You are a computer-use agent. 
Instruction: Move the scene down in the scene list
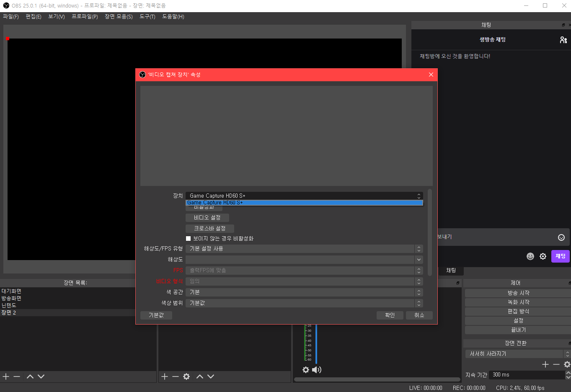pyautogui.click(x=41, y=377)
